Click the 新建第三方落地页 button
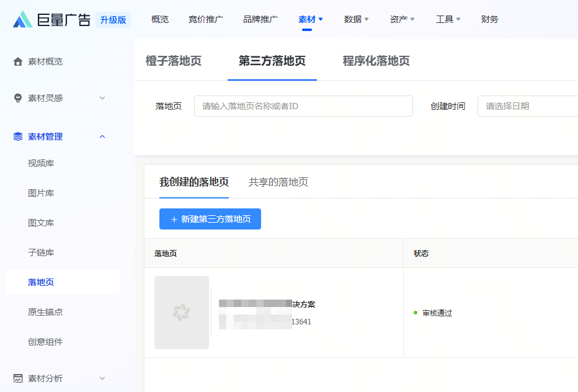 point(210,219)
